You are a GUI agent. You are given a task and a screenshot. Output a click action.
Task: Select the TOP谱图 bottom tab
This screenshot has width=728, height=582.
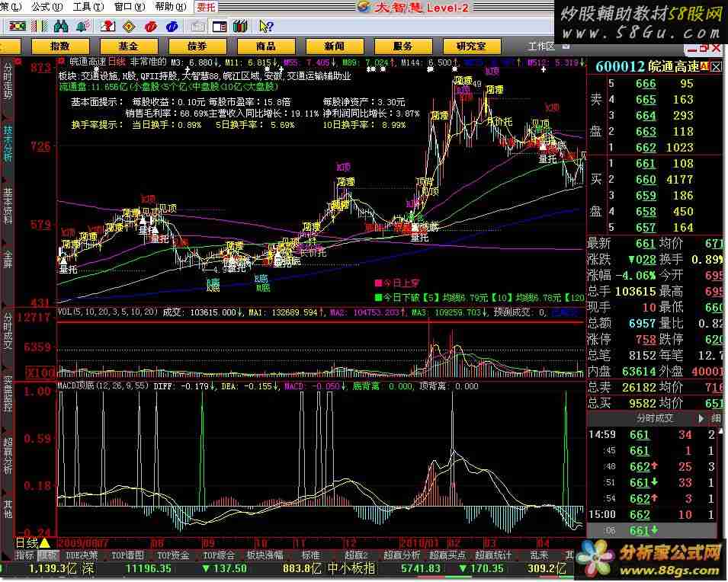[x=127, y=555]
